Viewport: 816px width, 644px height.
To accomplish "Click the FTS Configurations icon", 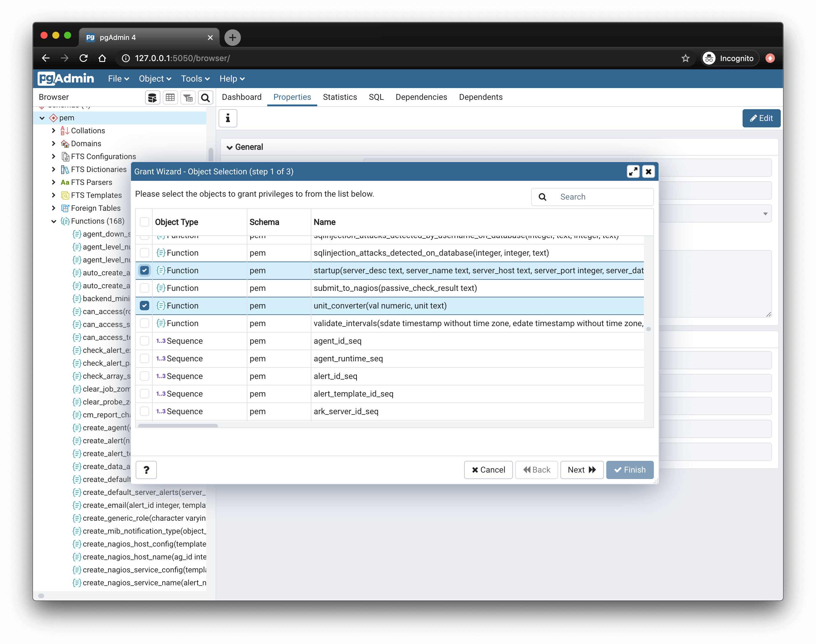I will click(65, 156).
